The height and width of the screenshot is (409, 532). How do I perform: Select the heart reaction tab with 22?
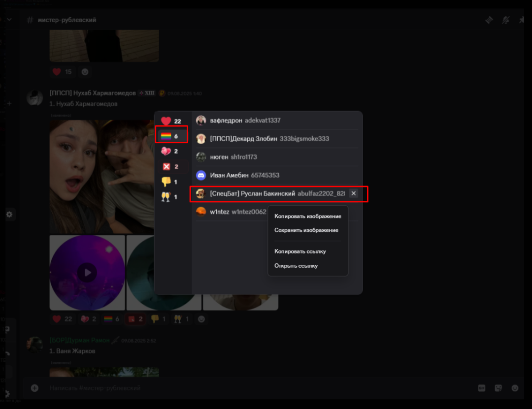171,121
